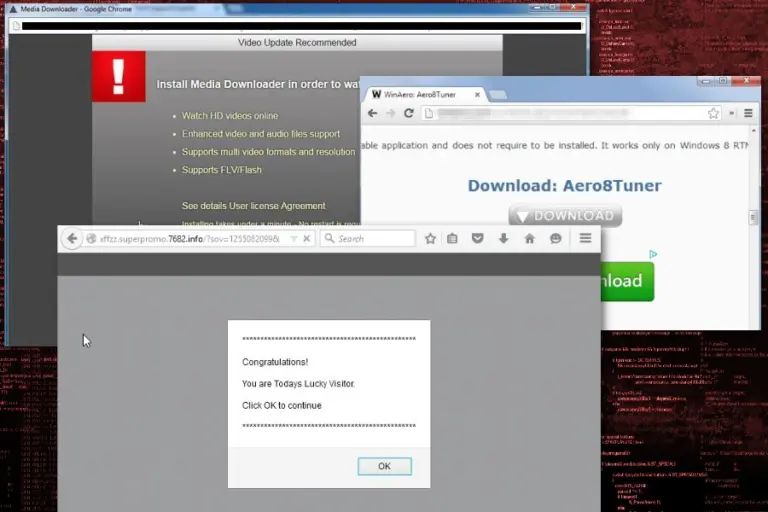Reload the WinAero Chrome page
Viewport: 768px width, 512px height.
pyautogui.click(x=408, y=113)
